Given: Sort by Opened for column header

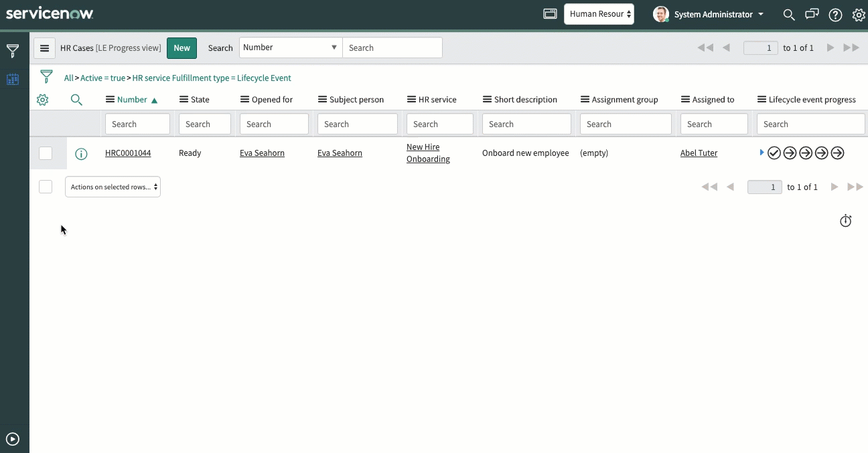Looking at the screenshot, I should coord(272,100).
